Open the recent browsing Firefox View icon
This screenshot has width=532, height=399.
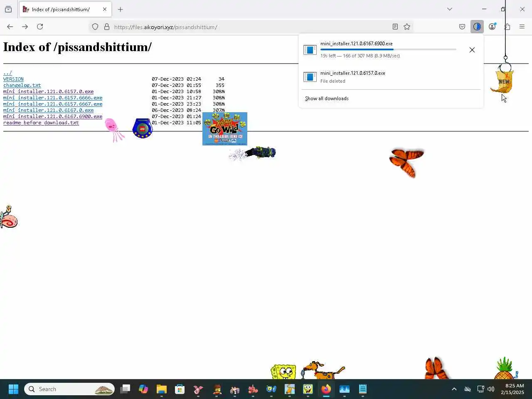(x=8, y=9)
